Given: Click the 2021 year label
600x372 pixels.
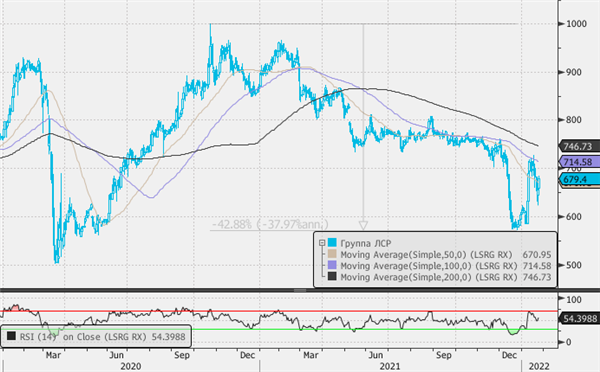Looking at the screenshot, I should (x=390, y=366).
